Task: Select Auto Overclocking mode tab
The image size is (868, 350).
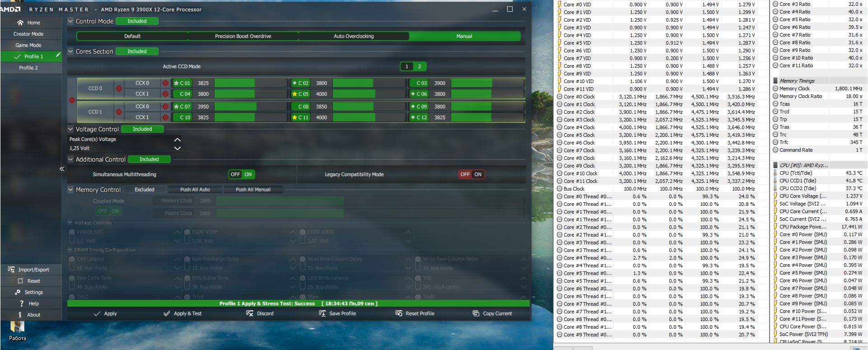Action: pyautogui.click(x=354, y=36)
